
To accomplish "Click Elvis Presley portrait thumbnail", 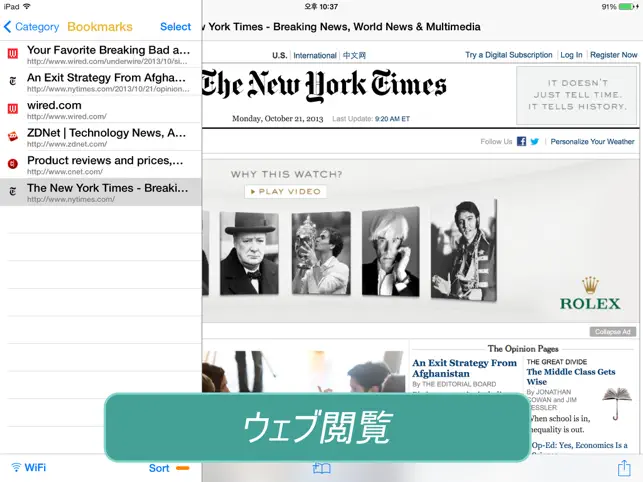I will (464, 250).
